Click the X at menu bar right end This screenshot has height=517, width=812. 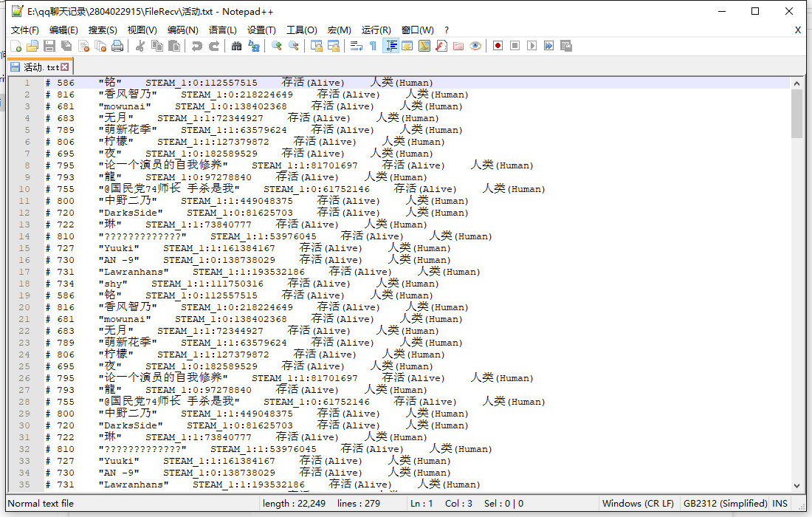point(798,30)
